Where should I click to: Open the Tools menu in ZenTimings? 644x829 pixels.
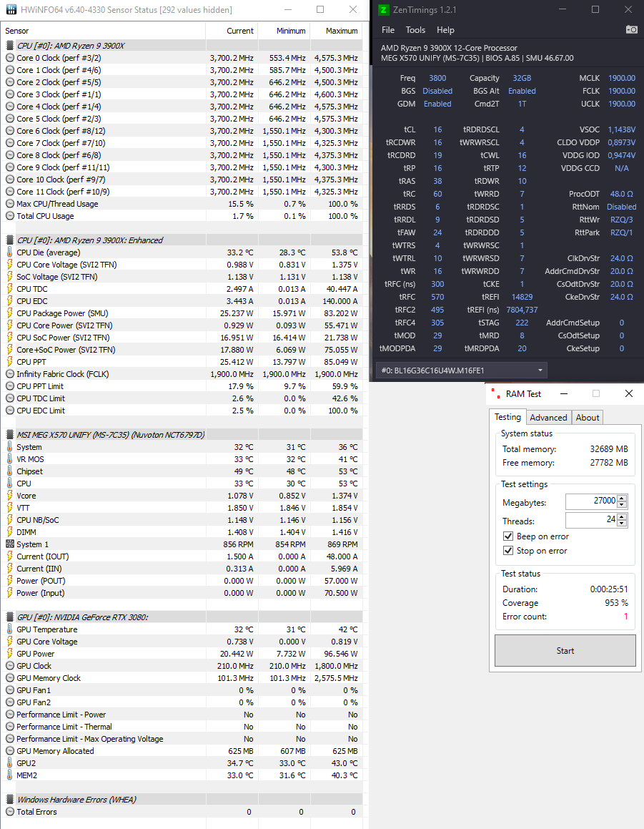415,30
